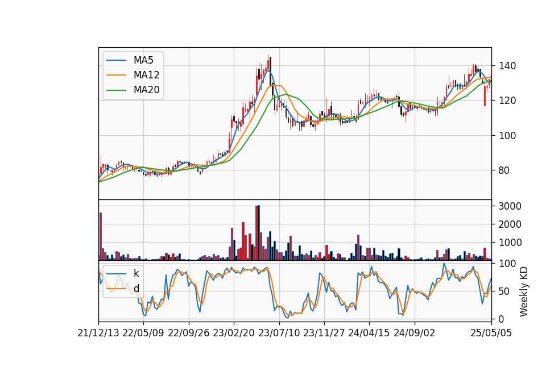Viewport: 546px width, 392px height.
Task: Click the 23/07/10 date label
Action: point(279,333)
